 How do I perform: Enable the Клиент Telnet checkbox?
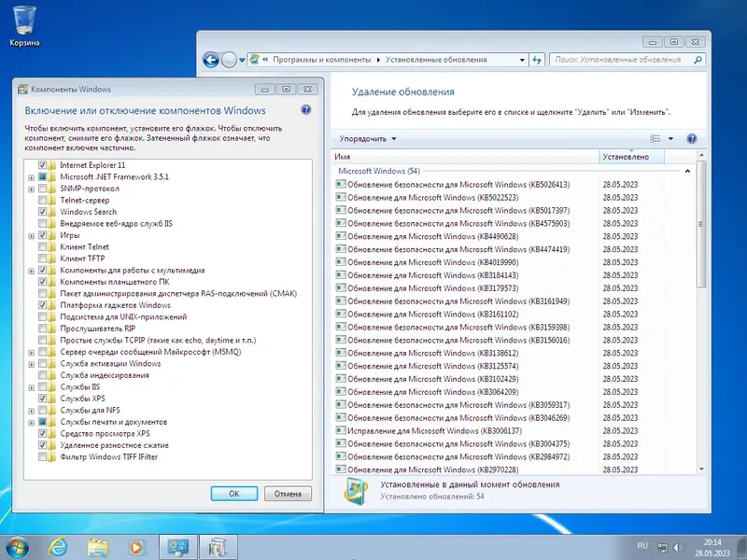(42, 247)
